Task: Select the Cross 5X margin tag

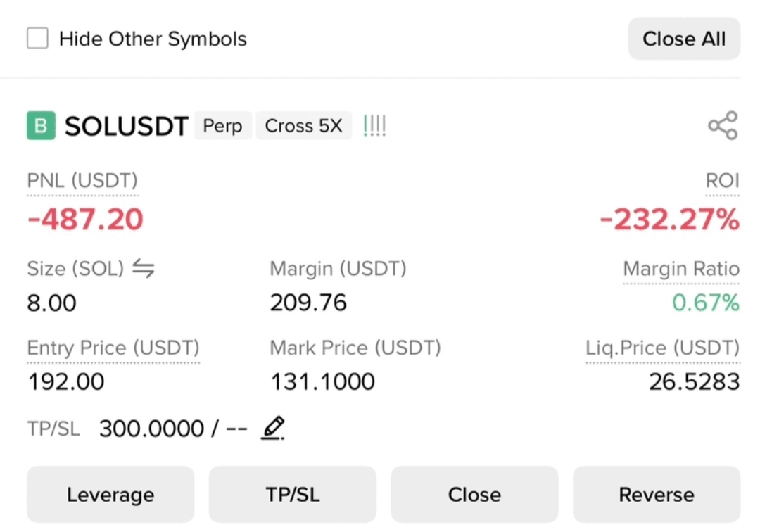Action: [x=303, y=126]
